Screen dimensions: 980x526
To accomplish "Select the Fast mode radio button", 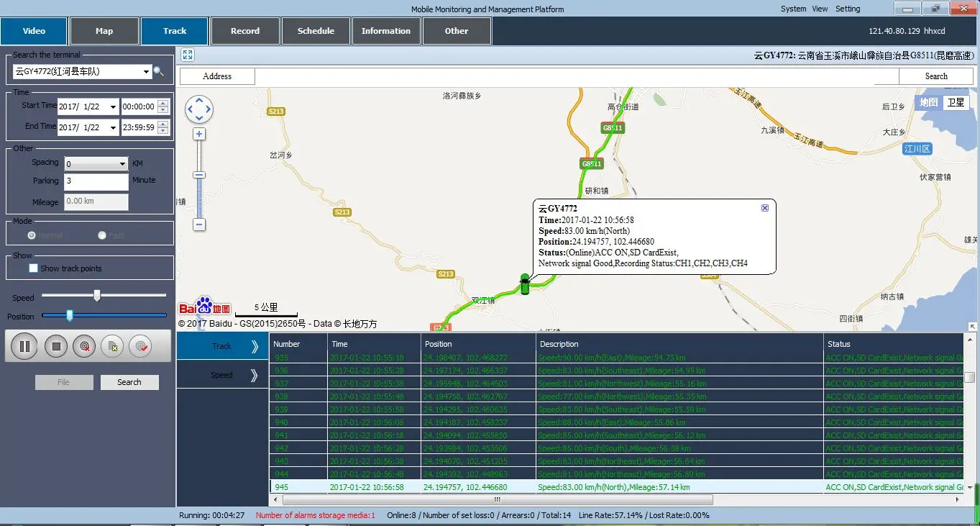I will click(102, 235).
